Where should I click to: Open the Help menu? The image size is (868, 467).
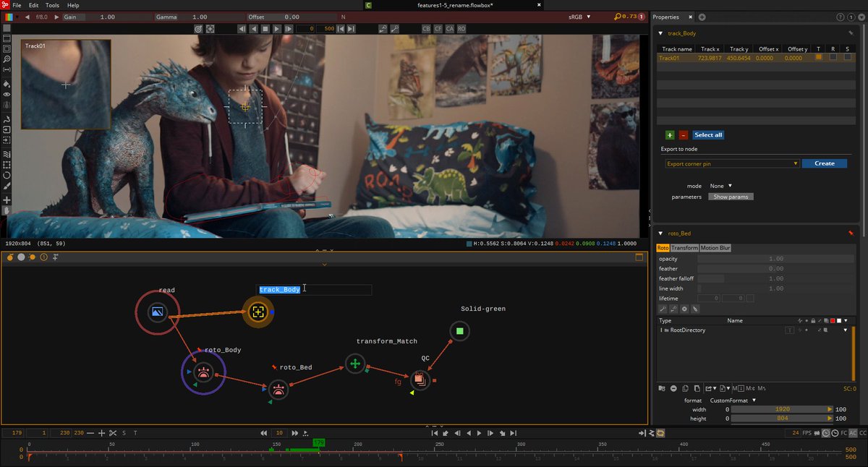(x=73, y=5)
